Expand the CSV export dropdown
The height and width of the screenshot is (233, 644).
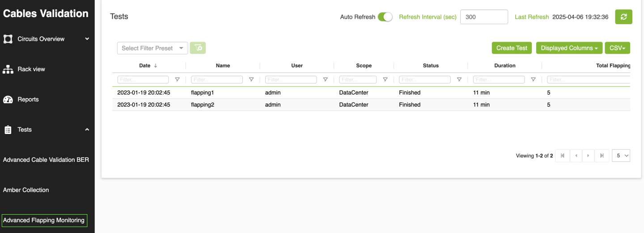(x=617, y=48)
